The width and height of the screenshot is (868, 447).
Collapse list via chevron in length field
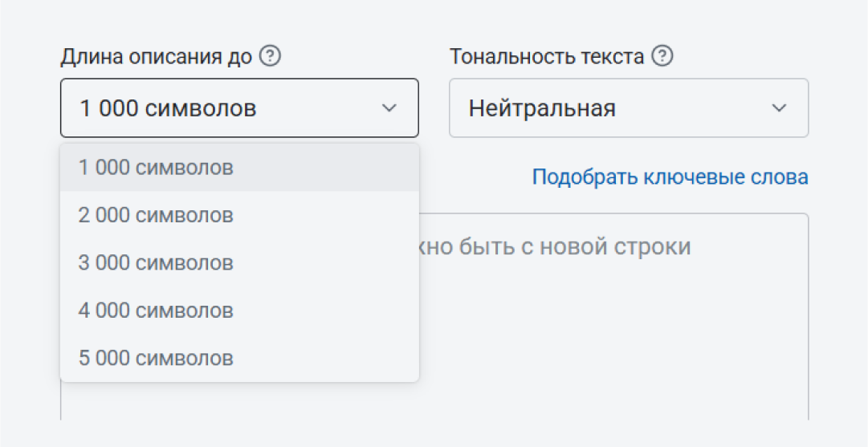(389, 108)
